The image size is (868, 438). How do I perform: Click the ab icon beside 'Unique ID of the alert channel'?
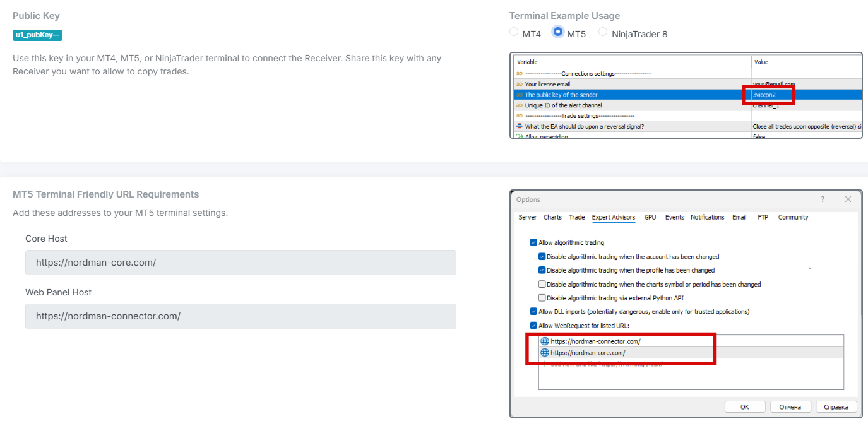pyautogui.click(x=520, y=105)
